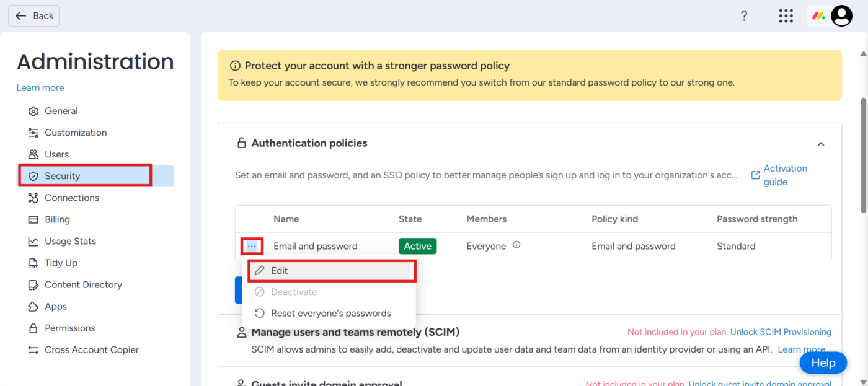868x386 pixels.
Task: Click the help question mark icon
Action: (744, 16)
